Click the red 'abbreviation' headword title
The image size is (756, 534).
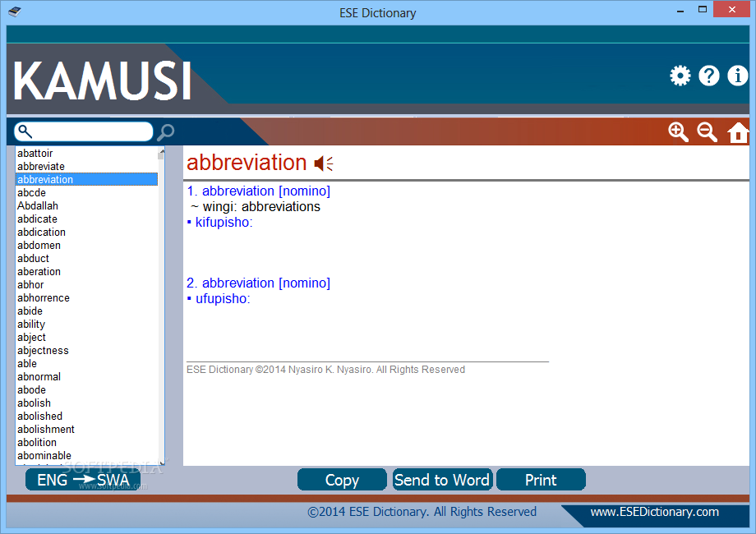coord(247,163)
